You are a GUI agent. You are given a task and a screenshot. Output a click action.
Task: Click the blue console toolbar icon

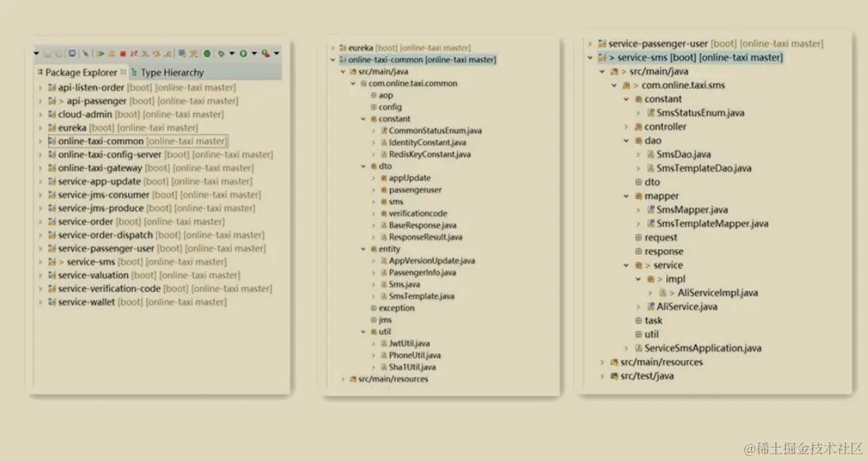[x=72, y=53]
